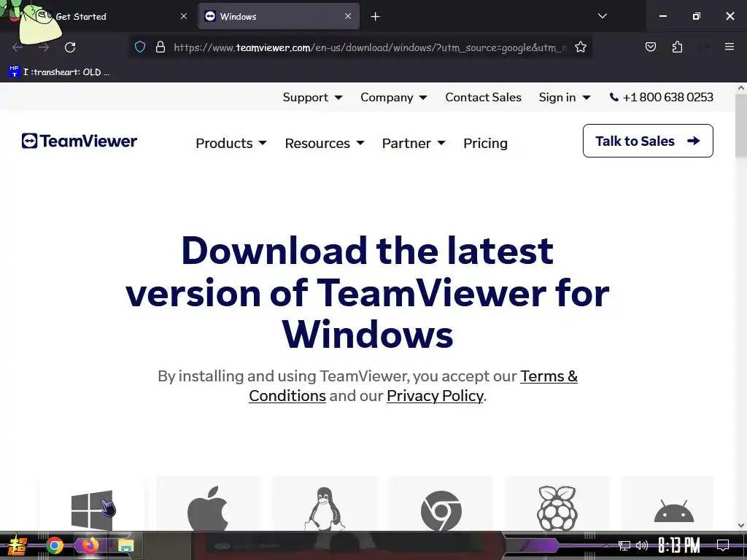
Task: Open the Partner dropdown menu
Action: click(x=414, y=144)
